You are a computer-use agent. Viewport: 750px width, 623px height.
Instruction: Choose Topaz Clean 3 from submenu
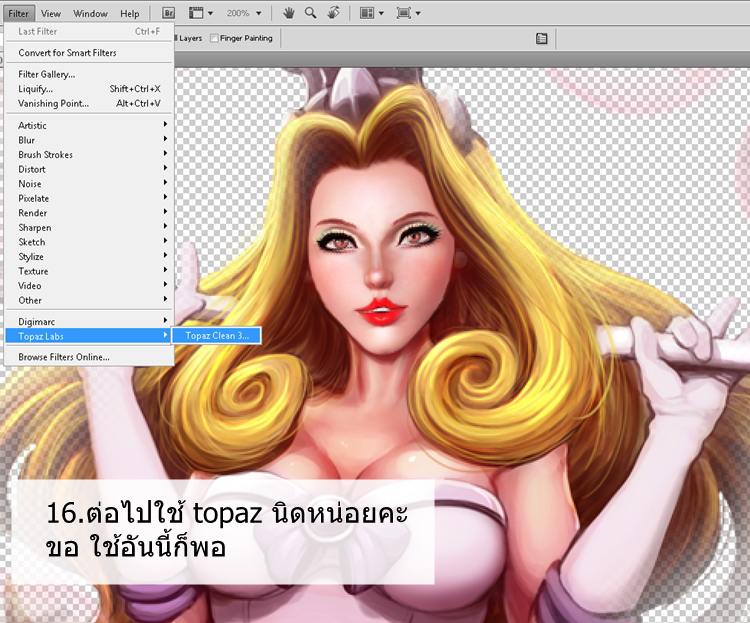coord(217,335)
